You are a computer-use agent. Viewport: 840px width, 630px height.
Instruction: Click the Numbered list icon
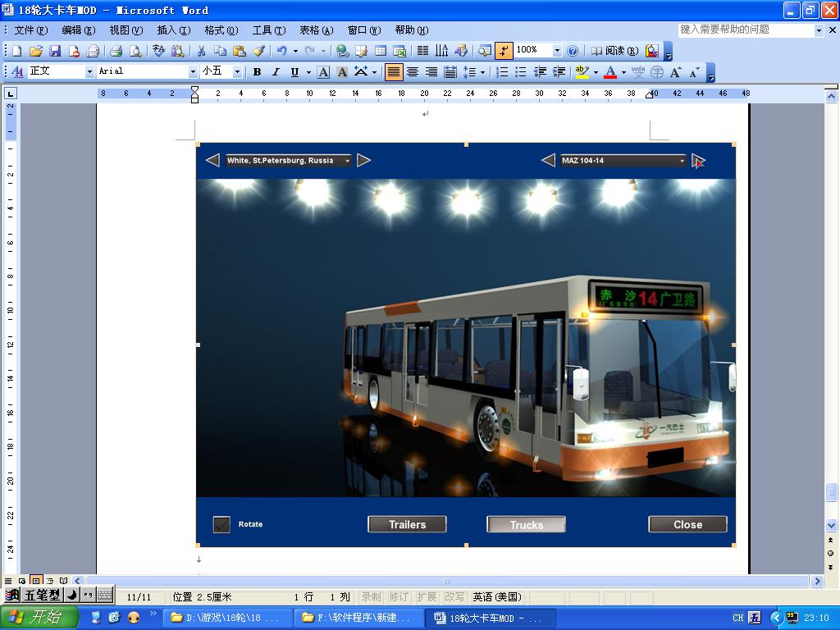click(x=502, y=72)
